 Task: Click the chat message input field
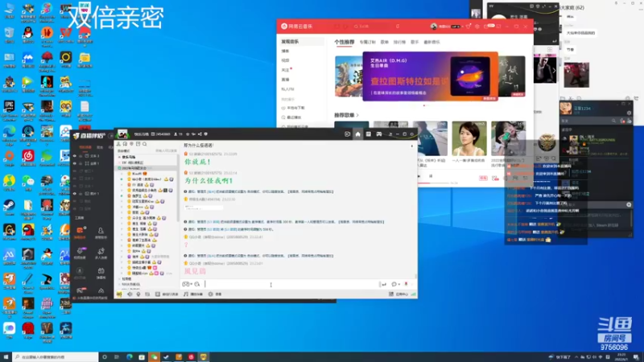(x=291, y=284)
